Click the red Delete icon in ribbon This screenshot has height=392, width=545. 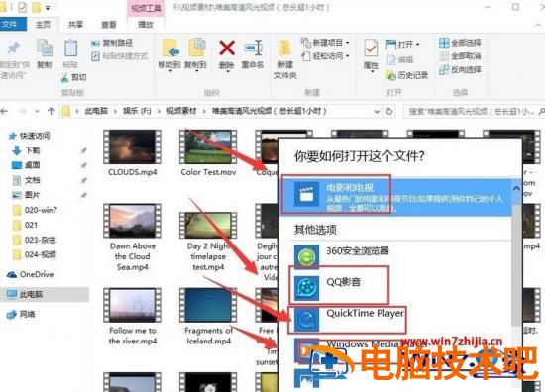tap(227, 48)
